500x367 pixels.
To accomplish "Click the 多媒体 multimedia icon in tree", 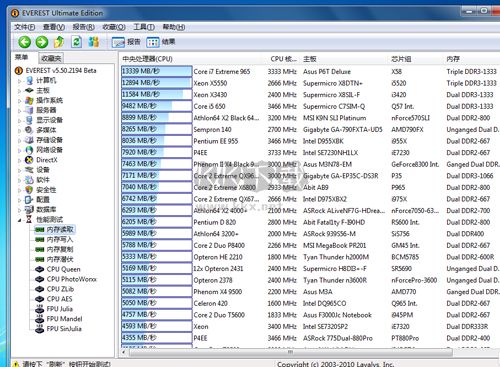I will 29,130.
